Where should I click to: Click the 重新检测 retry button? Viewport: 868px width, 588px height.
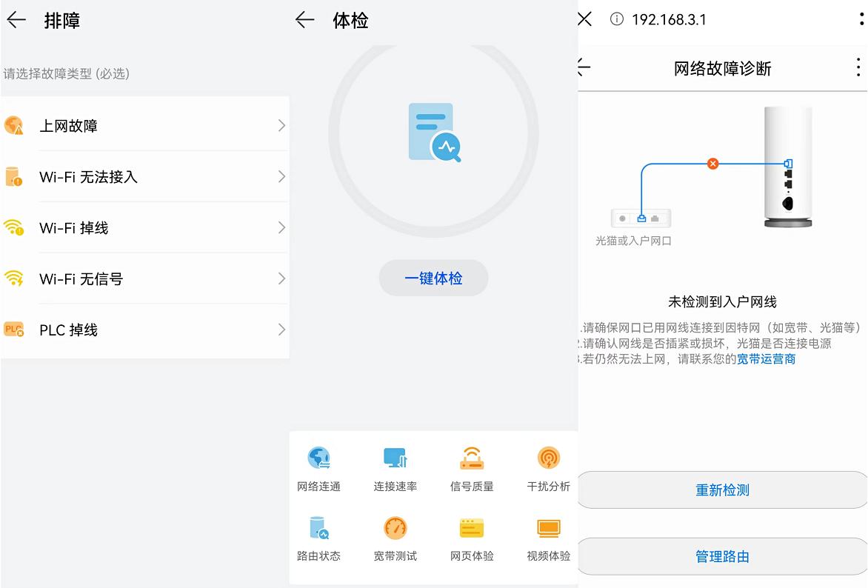[x=721, y=490]
